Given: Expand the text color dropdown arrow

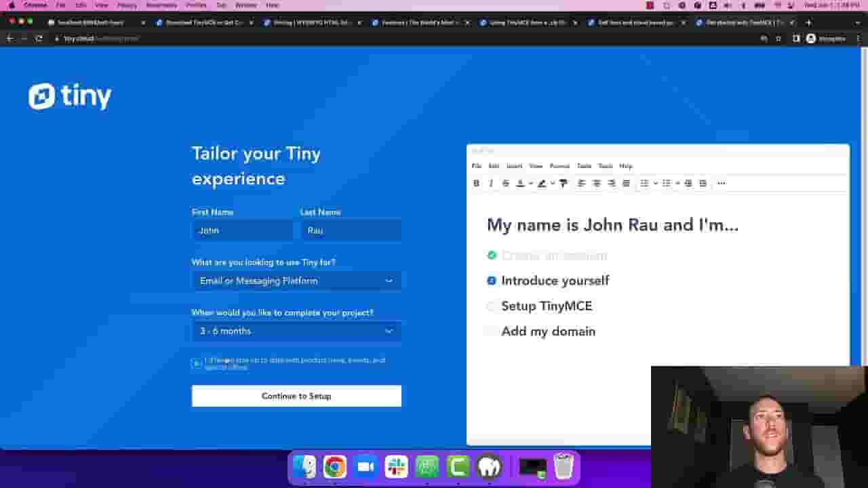Looking at the screenshot, I should [x=530, y=183].
